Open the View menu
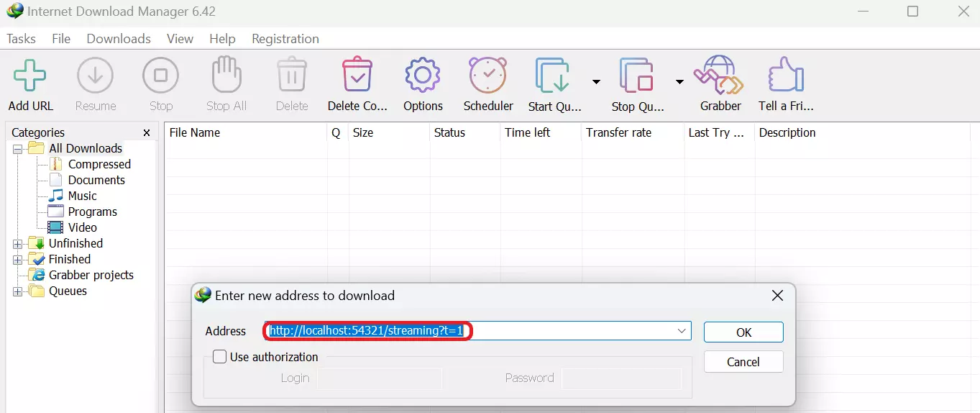The width and height of the screenshot is (980, 413). click(180, 39)
